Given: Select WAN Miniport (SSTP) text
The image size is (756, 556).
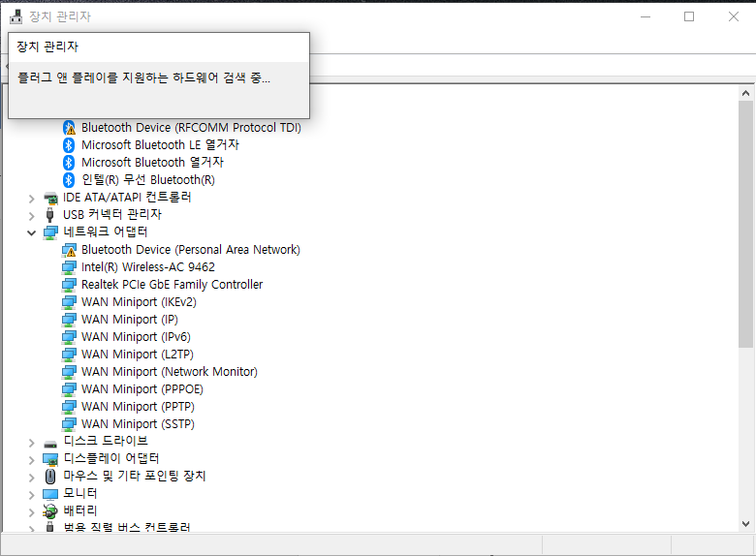Looking at the screenshot, I should click(138, 424).
